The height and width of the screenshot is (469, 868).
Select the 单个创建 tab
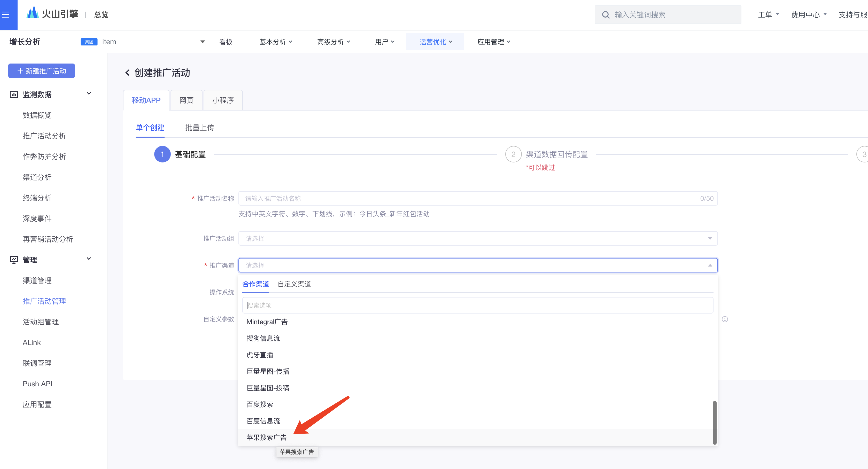tap(150, 128)
